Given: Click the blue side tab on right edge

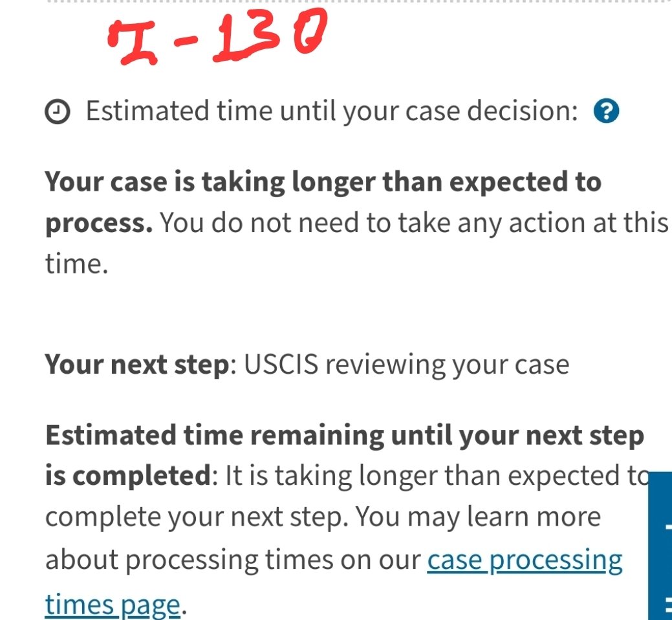Looking at the screenshot, I should tap(660, 546).
